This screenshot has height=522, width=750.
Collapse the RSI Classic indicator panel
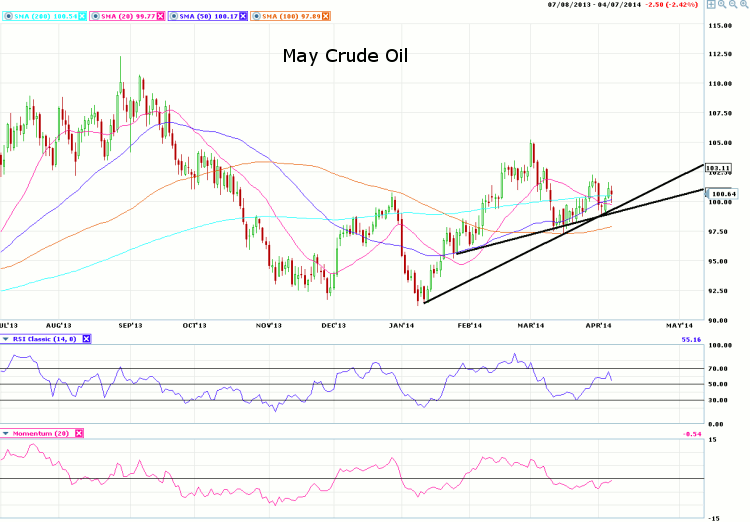pos(4,339)
